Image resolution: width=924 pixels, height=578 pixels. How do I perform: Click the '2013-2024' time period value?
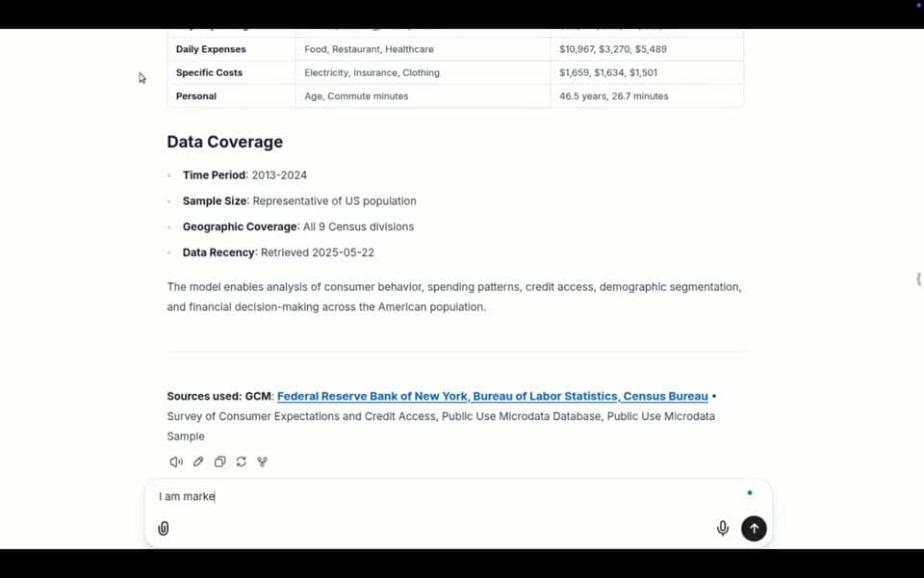tap(279, 175)
